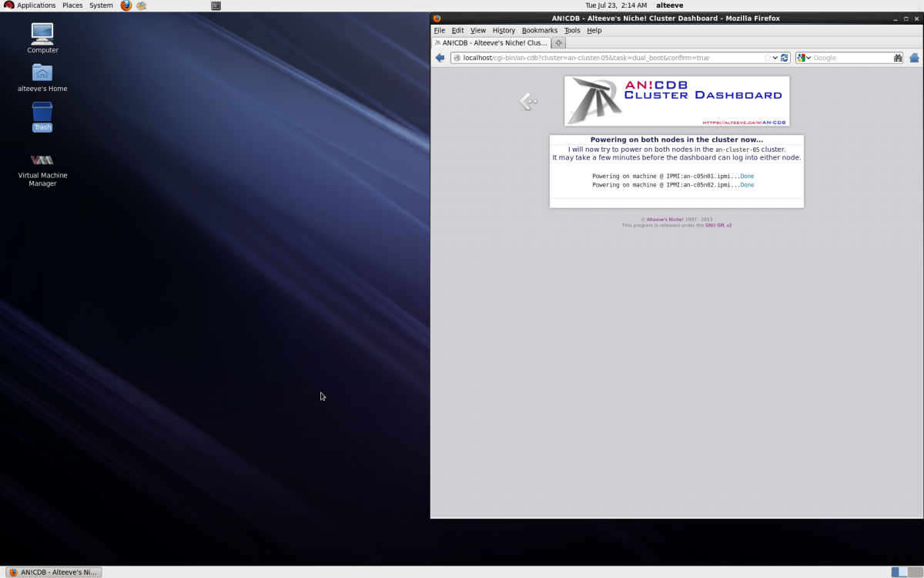Viewport: 924px width, 578px height.
Task: Open the Bookmarks menu in Firefox
Action: point(539,31)
